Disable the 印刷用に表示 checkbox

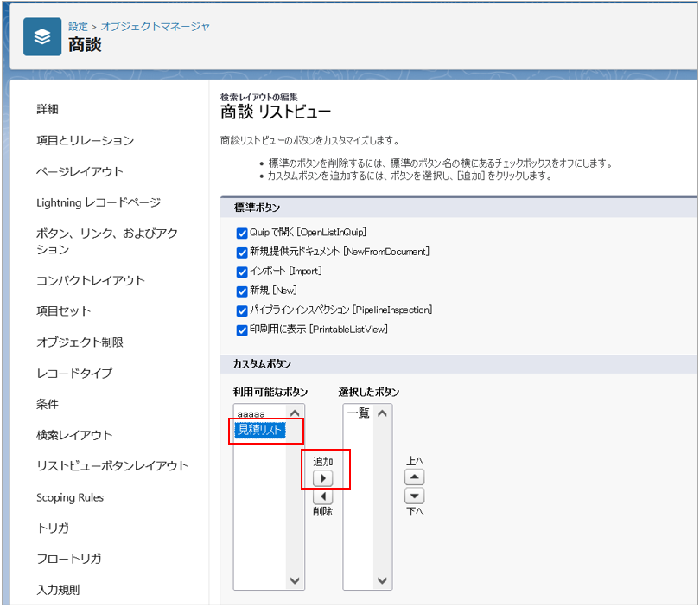click(242, 330)
